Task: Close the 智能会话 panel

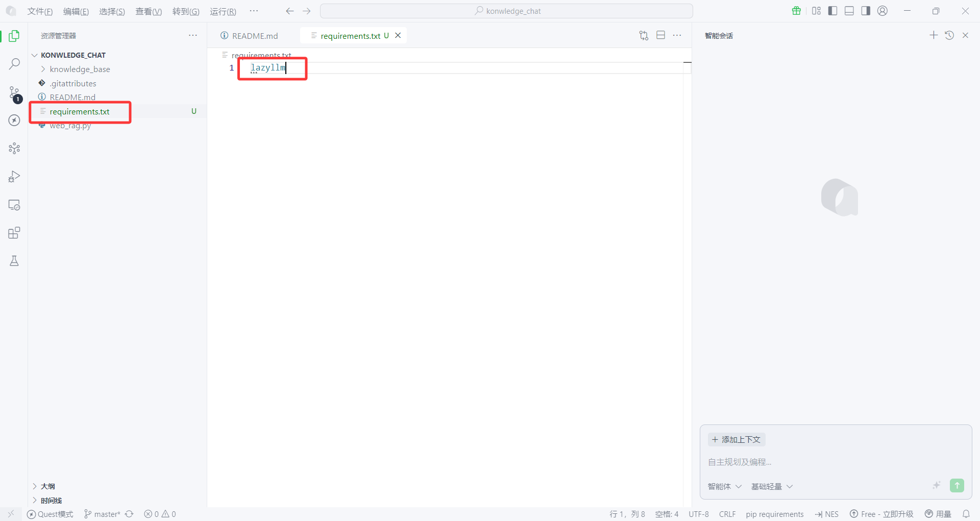Action: click(x=965, y=35)
